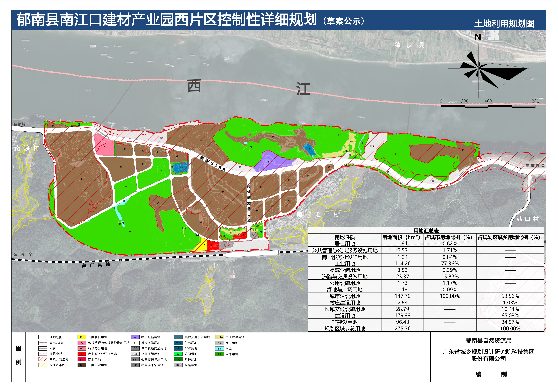Toggle the 城镇开发边界 hatched boundary symbol

[x=43, y=360]
